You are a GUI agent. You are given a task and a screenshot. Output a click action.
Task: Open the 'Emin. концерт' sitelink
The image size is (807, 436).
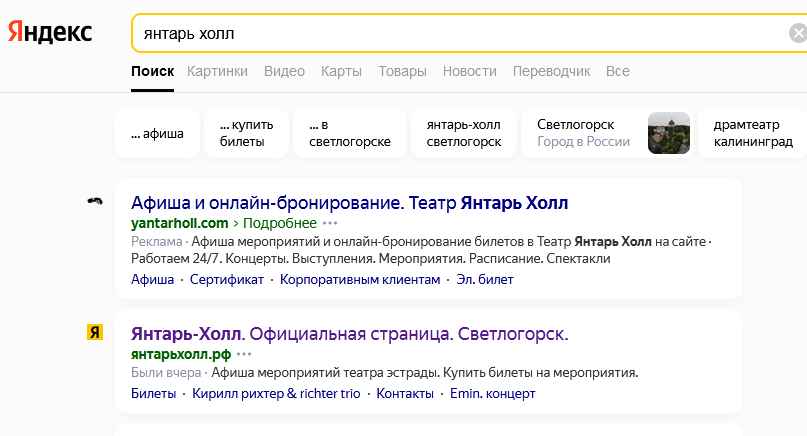(493, 394)
